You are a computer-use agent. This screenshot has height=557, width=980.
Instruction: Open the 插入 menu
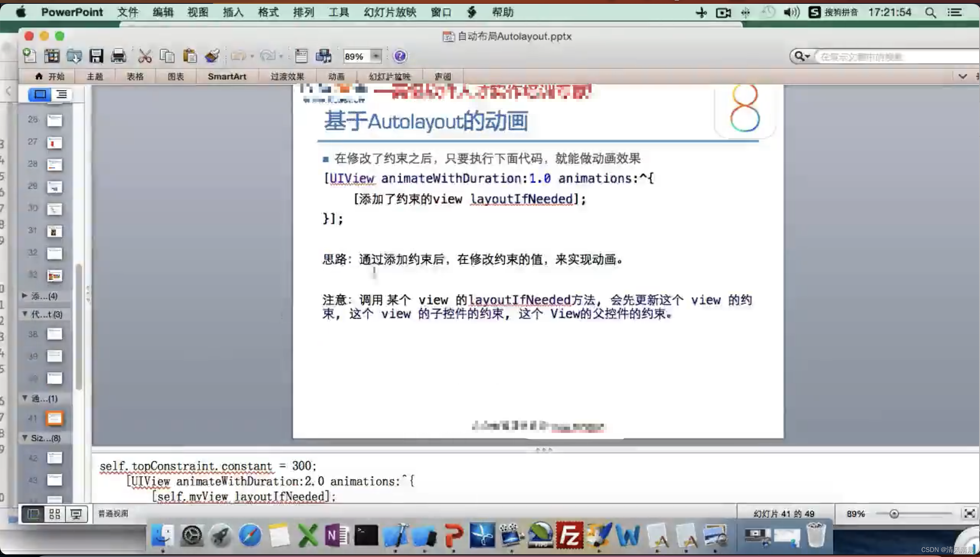[x=233, y=12]
